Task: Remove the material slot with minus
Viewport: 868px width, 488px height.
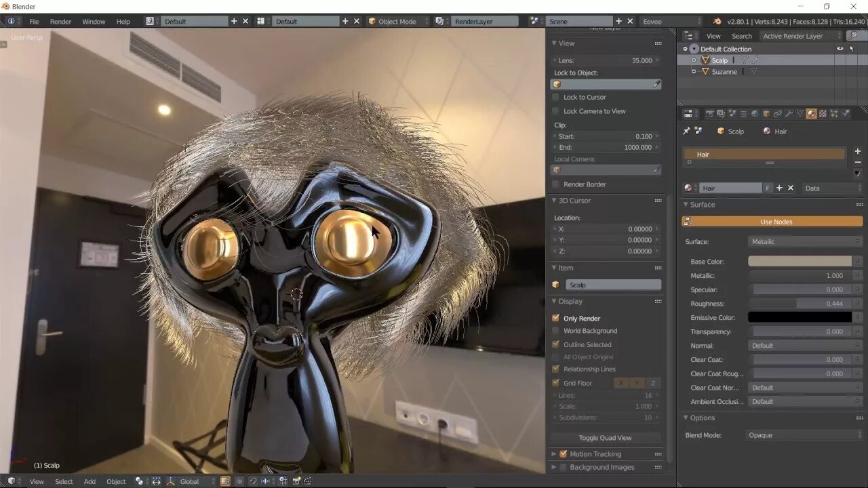Action: click(858, 163)
